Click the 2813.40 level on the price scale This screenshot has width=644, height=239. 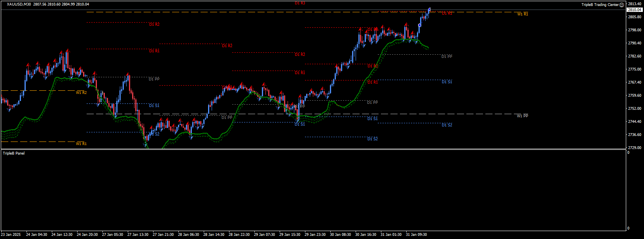635,4
